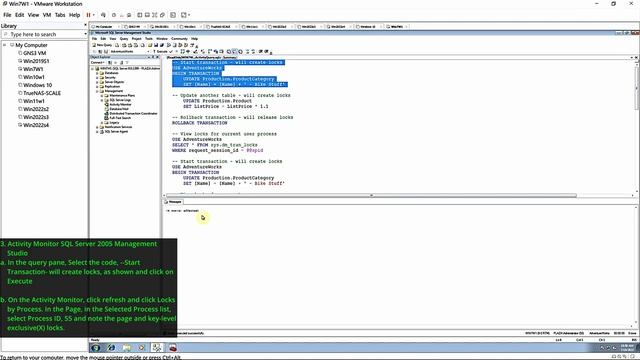The image size is (640, 360).
Task: Select TrueNAS-SCALE in the Library
Action: (x=42, y=93)
